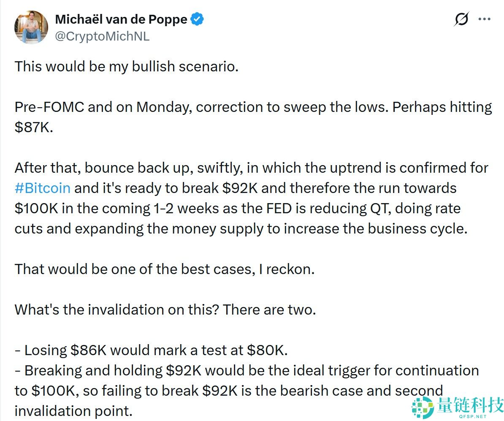Open Michaël van de Poppe's profile photo

(x=31, y=27)
